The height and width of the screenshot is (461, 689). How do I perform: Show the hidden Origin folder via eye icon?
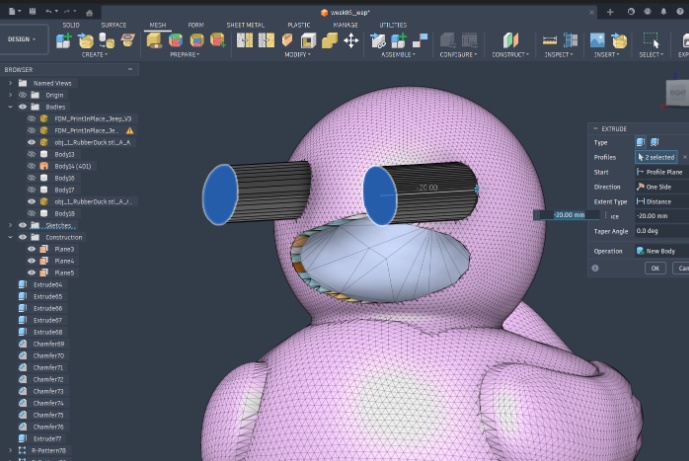click(x=22, y=95)
